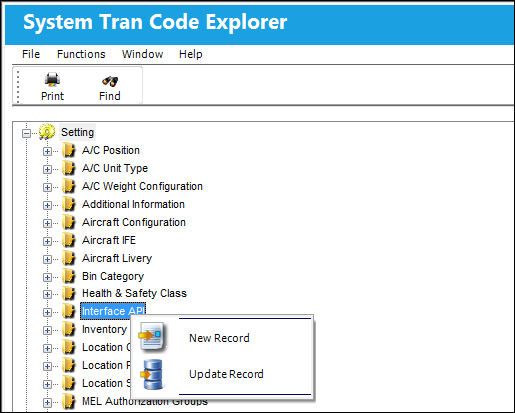This screenshot has height=413, width=515.
Task: Expand the Health & Safety Class node
Action: (47, 294)
